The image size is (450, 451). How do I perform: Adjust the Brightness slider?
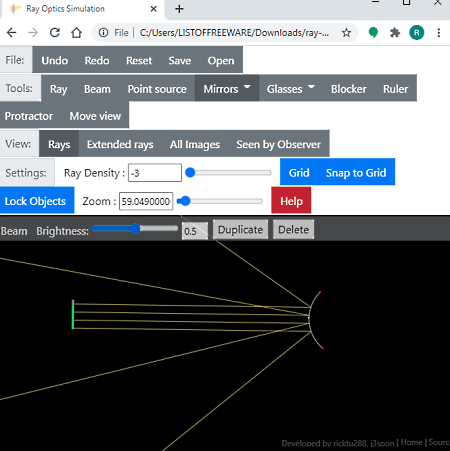click(135, 229)
